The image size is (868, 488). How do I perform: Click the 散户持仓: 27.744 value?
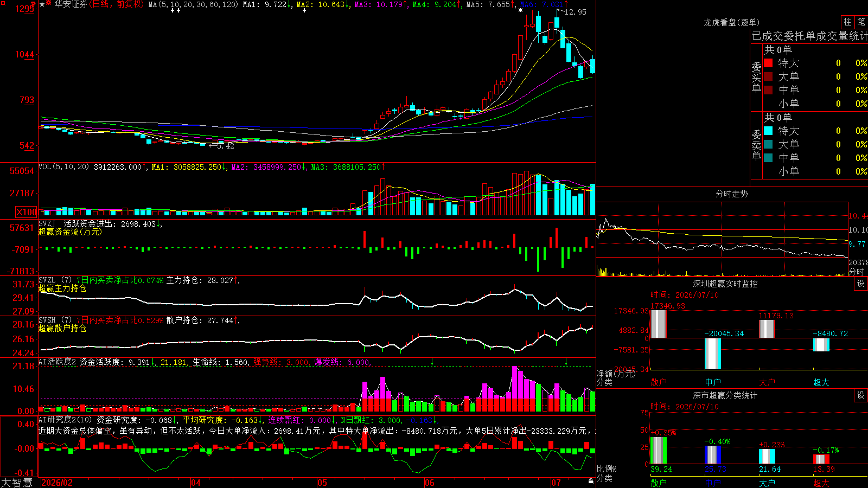(x=201, y=320)
